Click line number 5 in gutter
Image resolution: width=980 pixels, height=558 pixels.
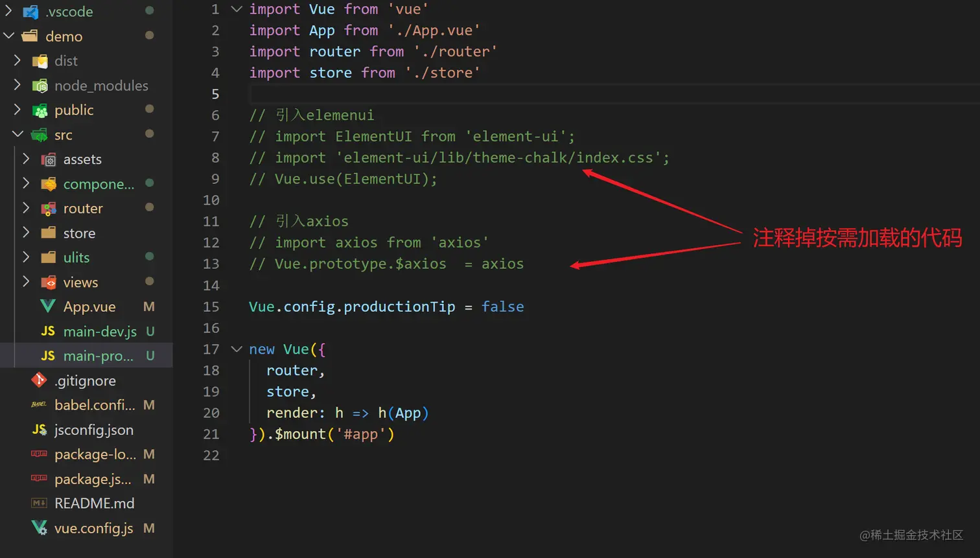coord(215,94)
